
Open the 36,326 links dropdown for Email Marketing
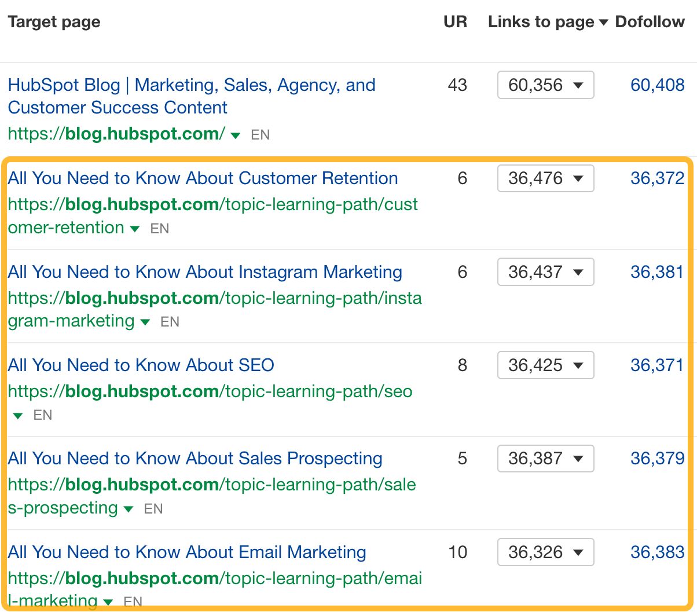545,552
